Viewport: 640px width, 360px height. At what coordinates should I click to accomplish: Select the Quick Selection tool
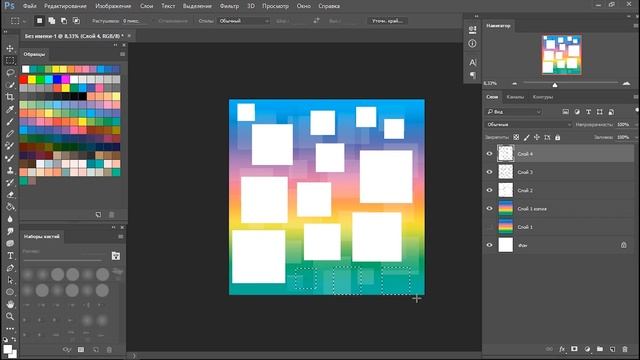pyautogui.click(x=10, y=85)
